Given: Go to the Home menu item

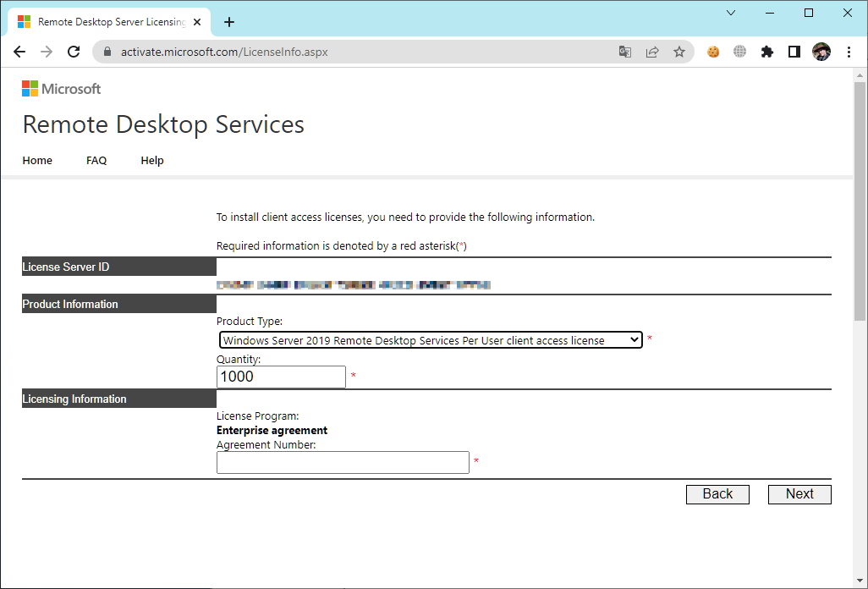Looking at the screenshot, I should (x=37, y=161).
